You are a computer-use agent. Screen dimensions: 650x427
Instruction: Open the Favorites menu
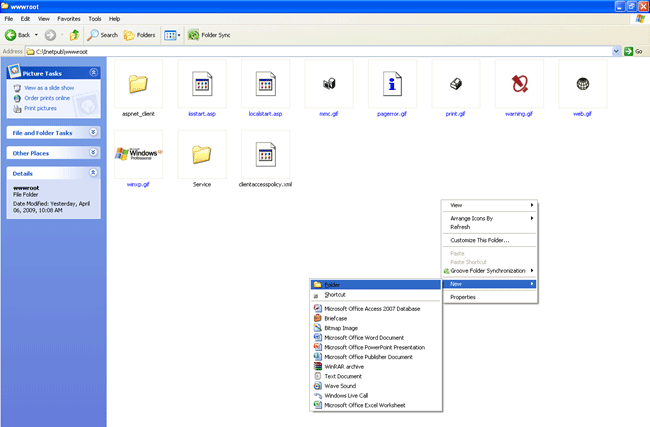[69, 19]
